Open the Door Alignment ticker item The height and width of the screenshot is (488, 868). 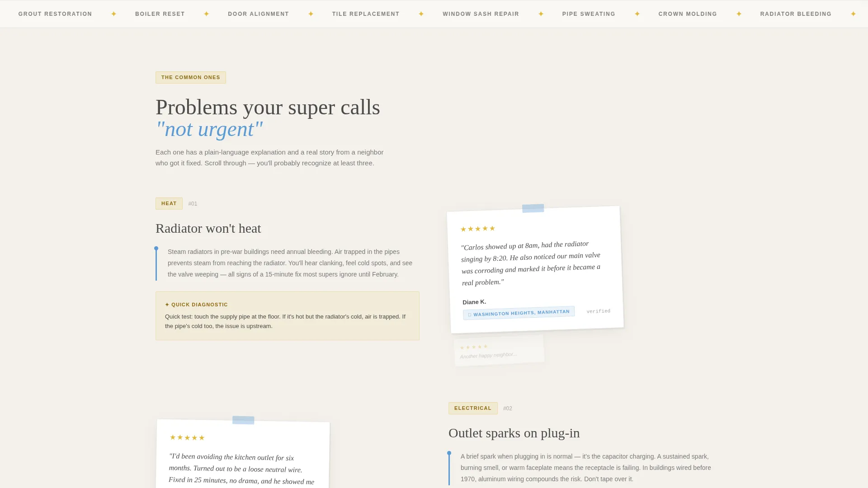258,14
